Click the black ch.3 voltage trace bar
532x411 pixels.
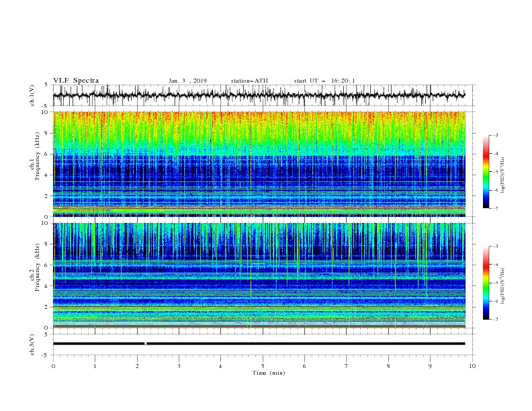tap(259, 344)
